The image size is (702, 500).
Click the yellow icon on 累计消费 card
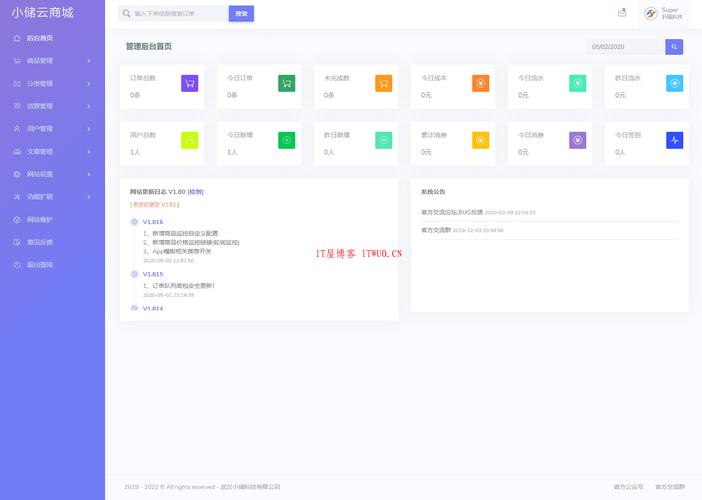click(x=480, y=140)
